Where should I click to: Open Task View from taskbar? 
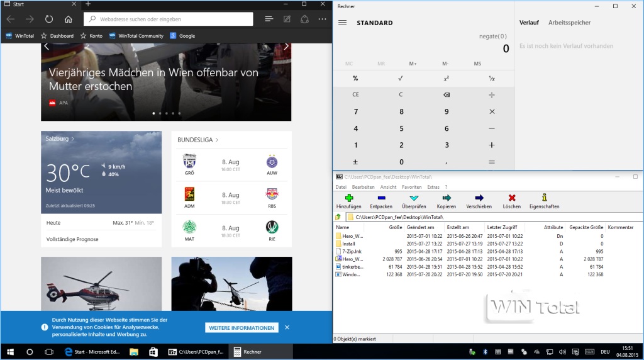[x=49, y=352]
